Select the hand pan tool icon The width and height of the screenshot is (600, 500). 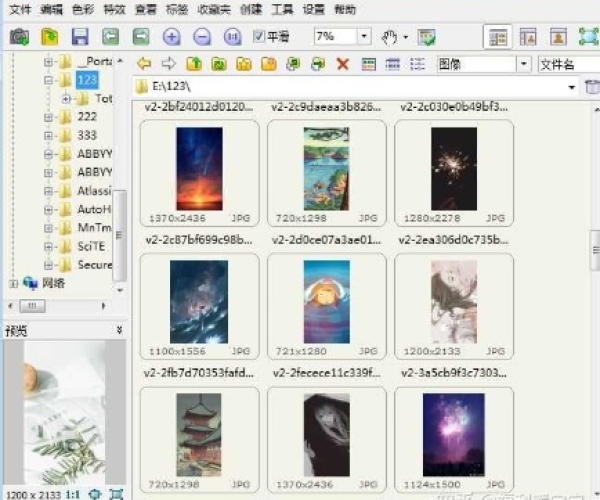click(x=390, y=37)
